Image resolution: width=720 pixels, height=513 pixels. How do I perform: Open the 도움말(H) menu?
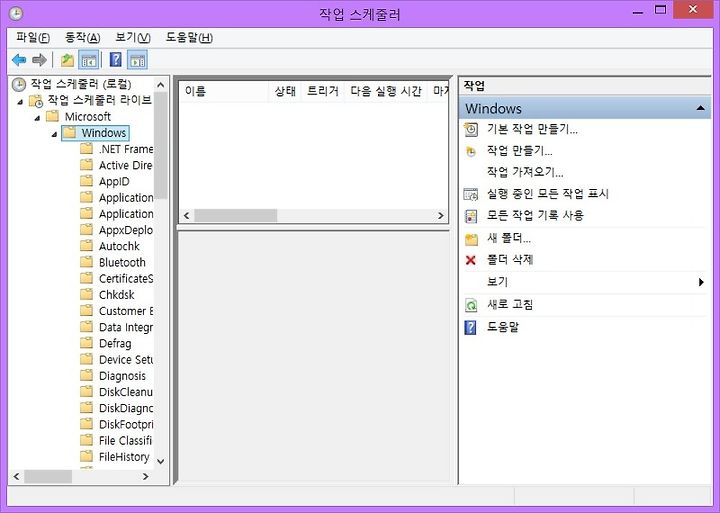click(189, 38)
